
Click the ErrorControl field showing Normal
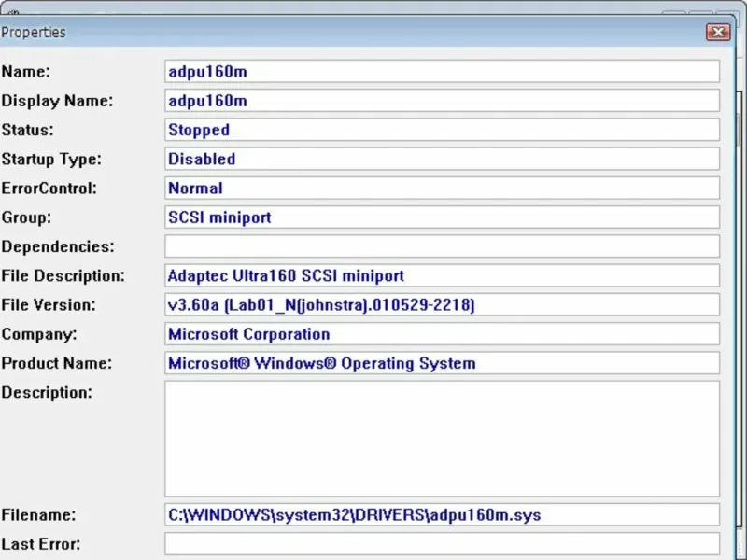pos(442,189)
